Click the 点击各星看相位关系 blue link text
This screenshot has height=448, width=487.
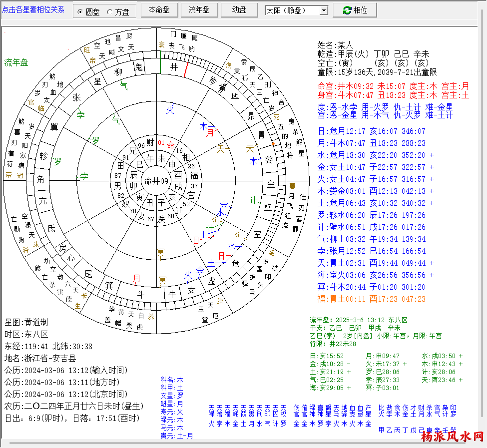tap(33, 9)
